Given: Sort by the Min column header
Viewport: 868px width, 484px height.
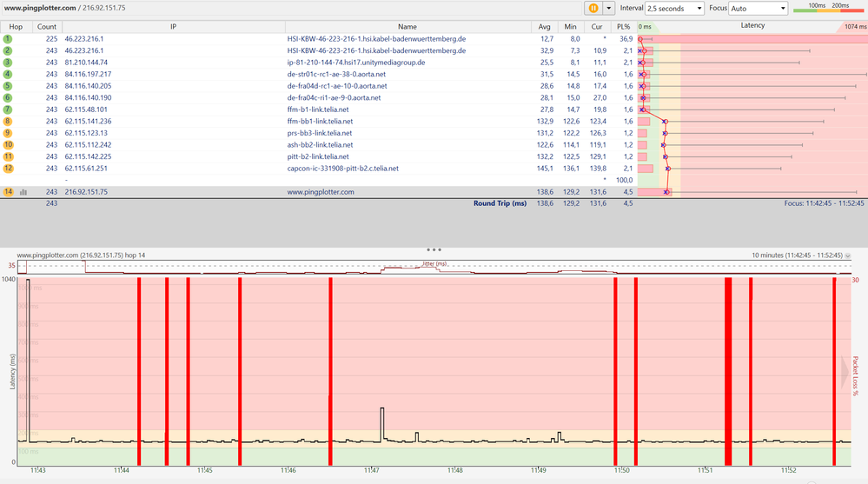Looking at the screenshot, I should pyautogui.click(x=570, y=27).
